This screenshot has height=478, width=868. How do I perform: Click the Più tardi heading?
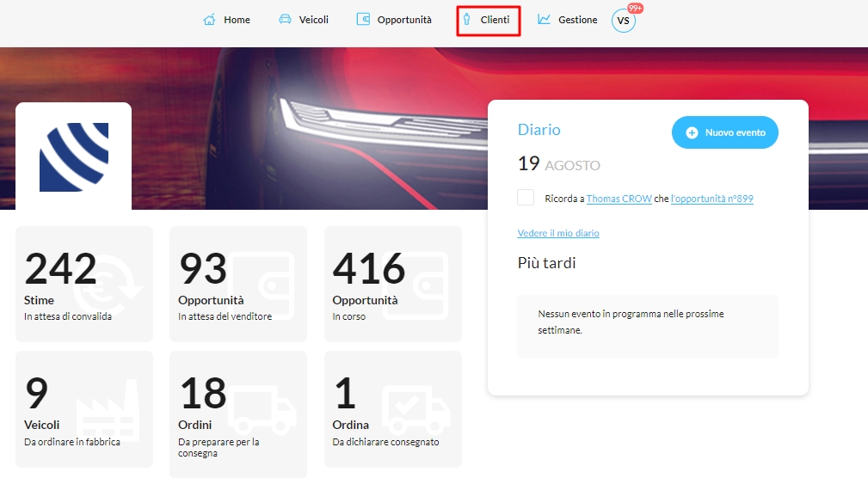546,263
